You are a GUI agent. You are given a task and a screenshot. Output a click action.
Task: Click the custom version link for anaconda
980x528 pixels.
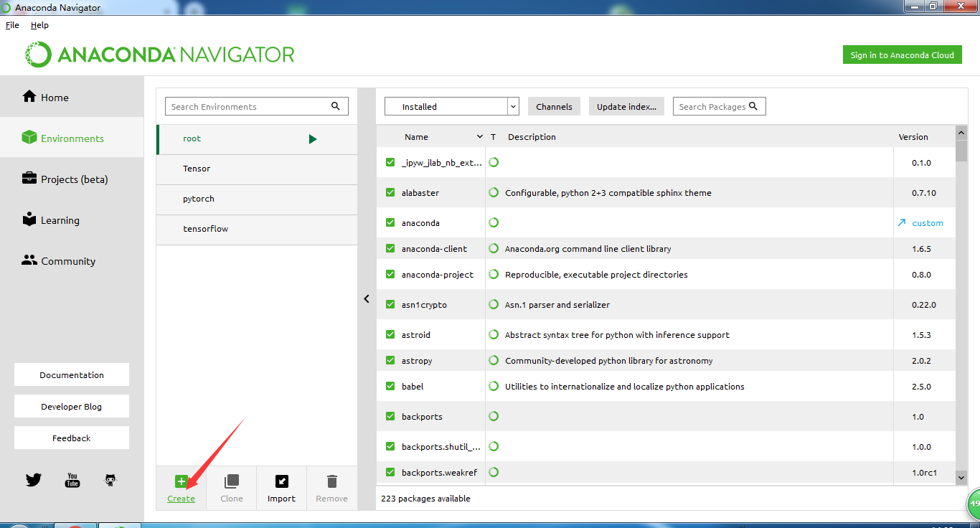click(x=928, y=222)
